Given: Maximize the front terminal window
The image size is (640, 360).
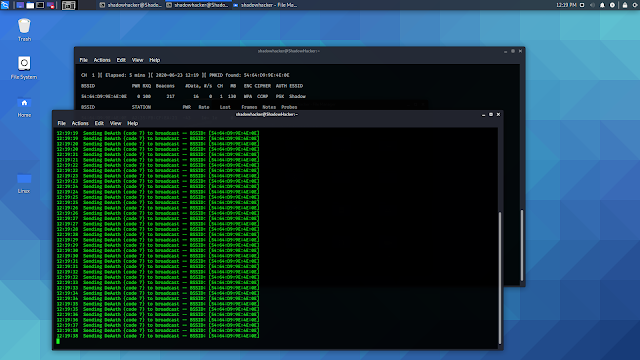Looking at the screenshot, I should coord(491,115).
